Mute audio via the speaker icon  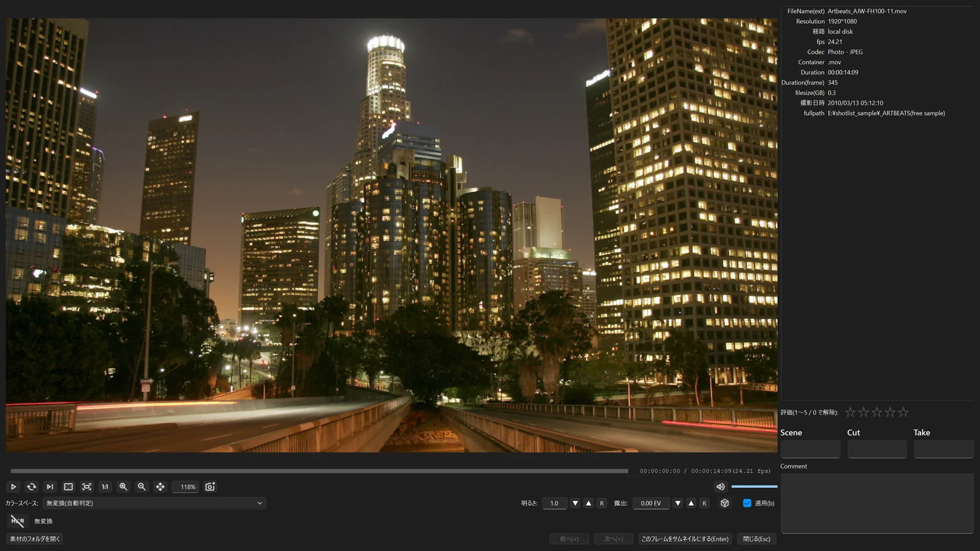(x=720, y=487)
